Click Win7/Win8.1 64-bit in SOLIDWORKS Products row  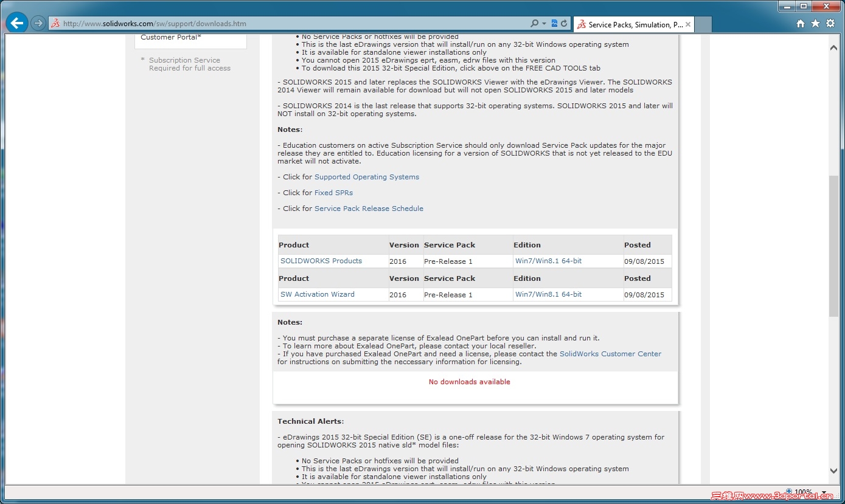tap(548, 261)
